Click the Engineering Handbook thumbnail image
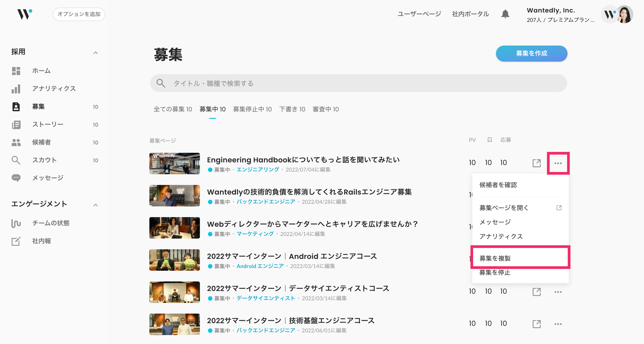 click(x=174, y=163)
